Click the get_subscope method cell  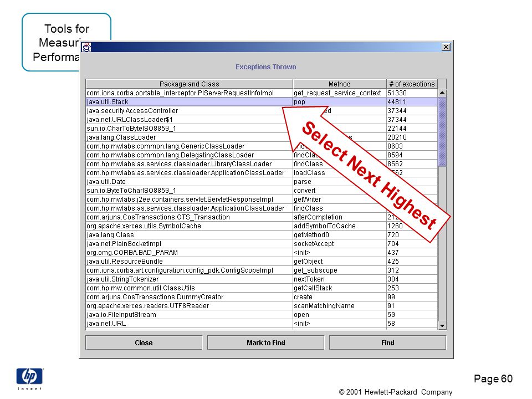(340, 270)
